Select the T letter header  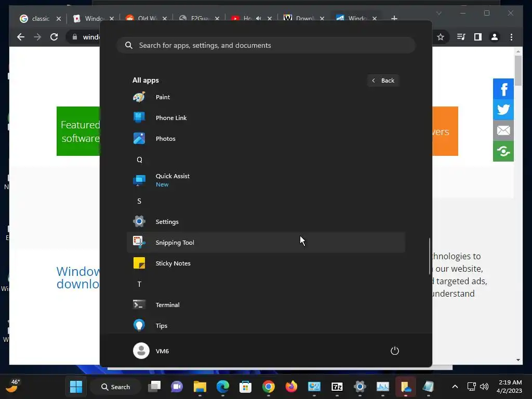point(139,284)
